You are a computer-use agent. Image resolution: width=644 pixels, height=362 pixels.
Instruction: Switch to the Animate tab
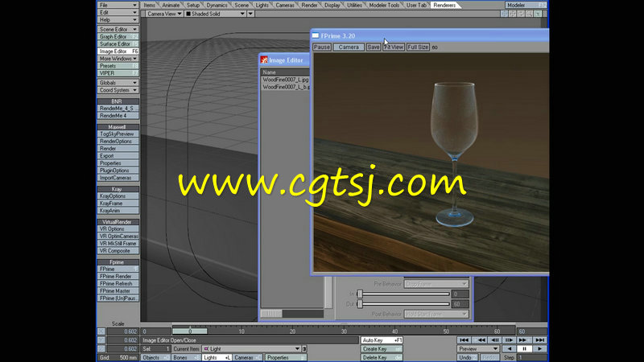[x=171, y=6]
